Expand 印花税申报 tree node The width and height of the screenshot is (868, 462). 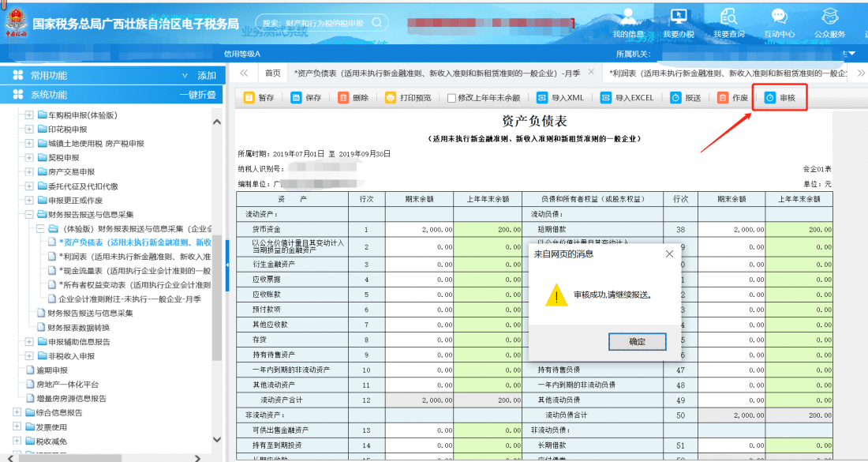point(28,129)
